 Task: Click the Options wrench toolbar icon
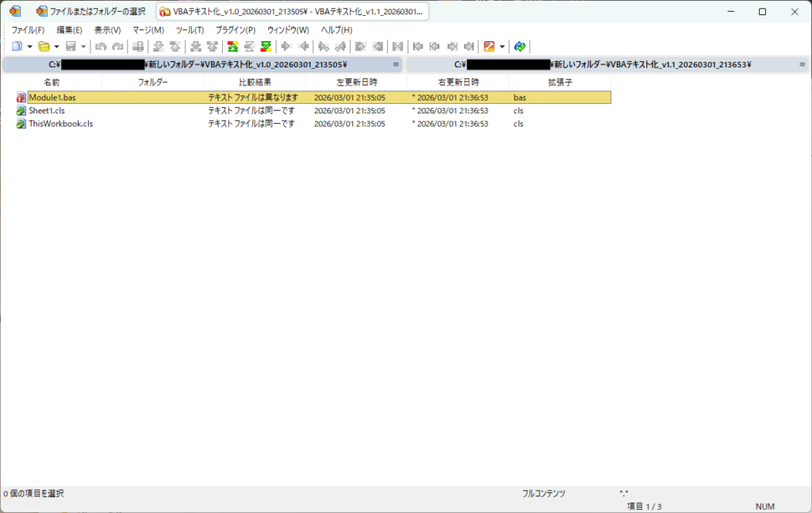tap(489, 47)
